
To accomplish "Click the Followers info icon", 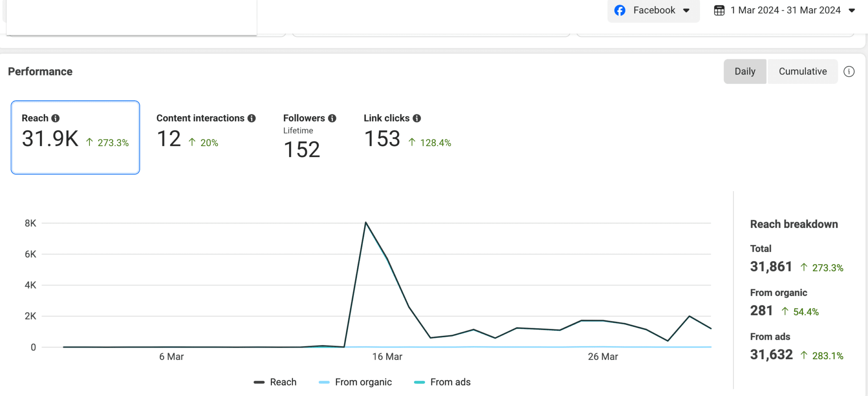I will (x=332, y=118).
